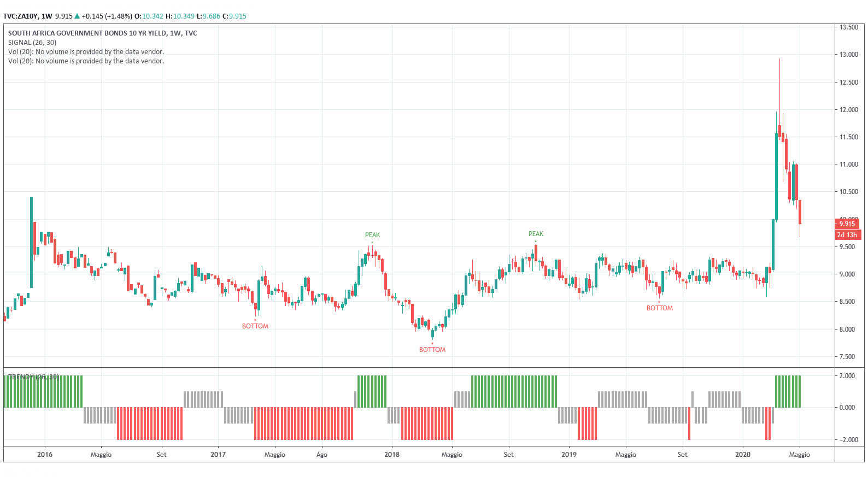This screenshot has height=482, width=868.
Task: Click the PEAK marker near late 2017
Action: 372,235
